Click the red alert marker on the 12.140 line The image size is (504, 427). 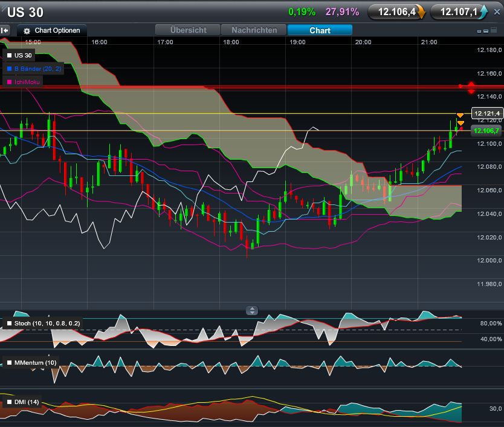tap(471, 88)
